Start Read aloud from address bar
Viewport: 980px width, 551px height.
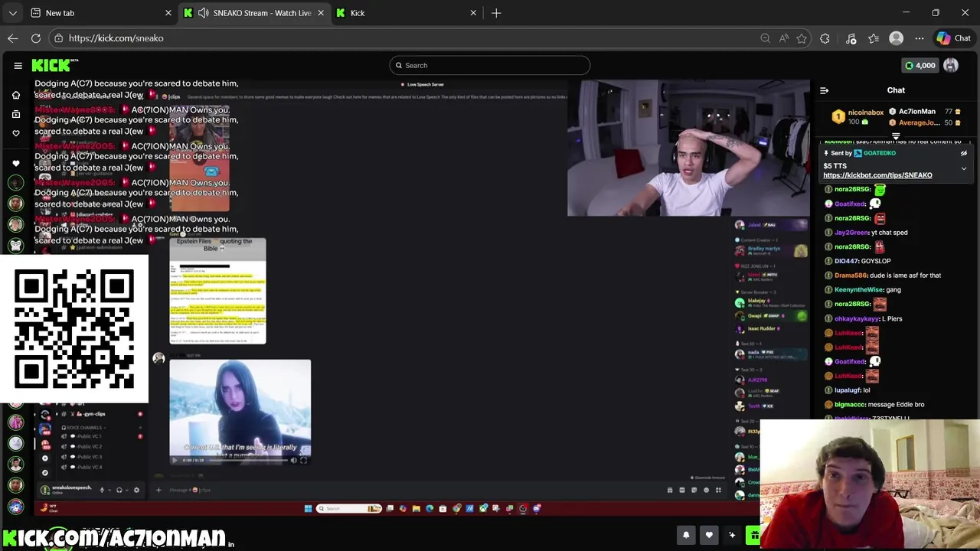point(783,38)
